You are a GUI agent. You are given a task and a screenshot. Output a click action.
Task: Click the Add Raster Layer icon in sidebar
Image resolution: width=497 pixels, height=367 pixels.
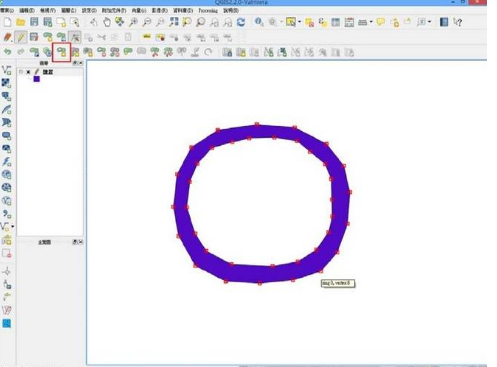point(6,83)
